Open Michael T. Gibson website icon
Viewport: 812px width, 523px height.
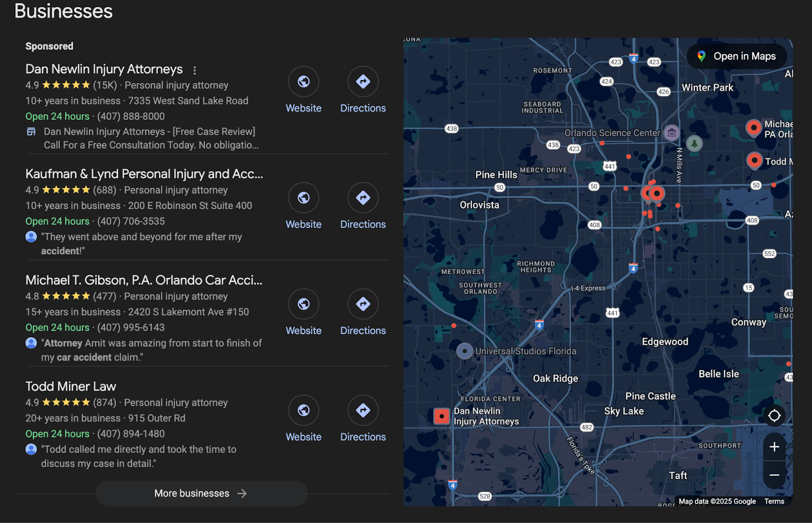(303, 304)
